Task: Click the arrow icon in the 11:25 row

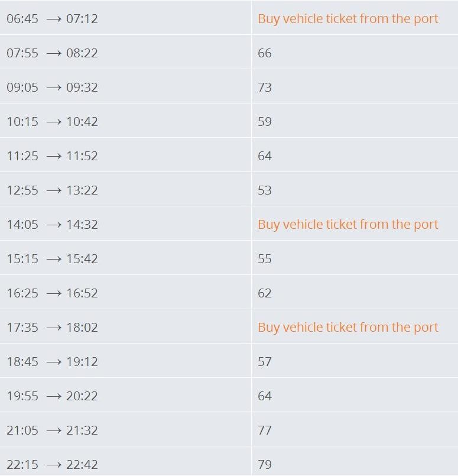Action: [x=54, y=156]
